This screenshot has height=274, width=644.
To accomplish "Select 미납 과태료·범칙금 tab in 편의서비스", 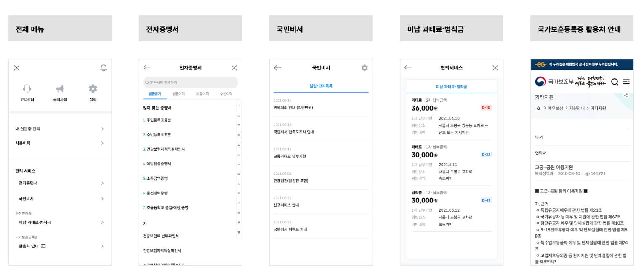I will pyautogui.click(x=452, y=87).
